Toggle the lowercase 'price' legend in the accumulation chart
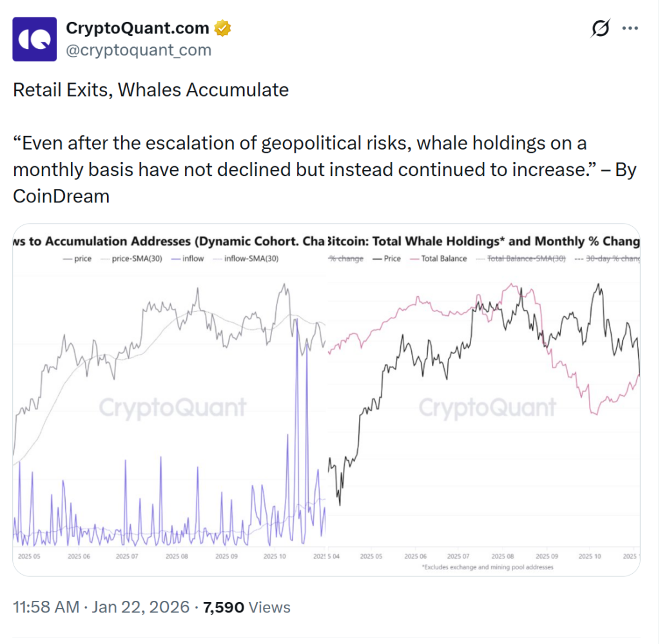 (78, 259)
